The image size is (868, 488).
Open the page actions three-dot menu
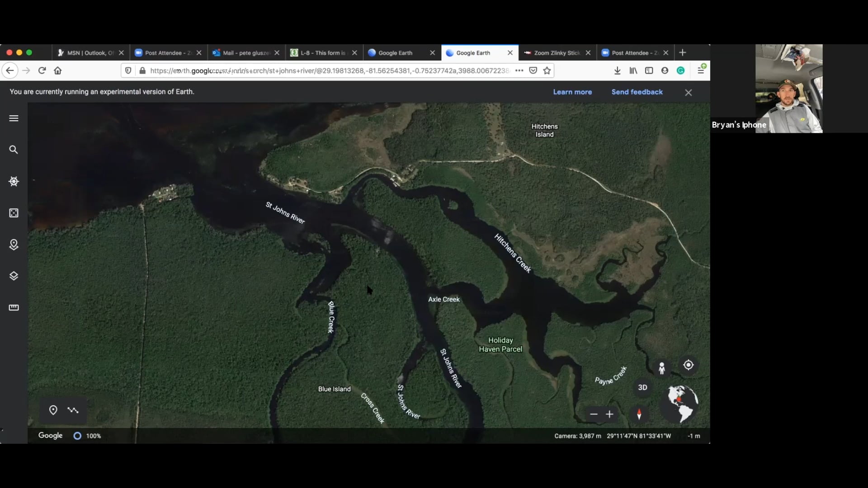coord(519,70)
